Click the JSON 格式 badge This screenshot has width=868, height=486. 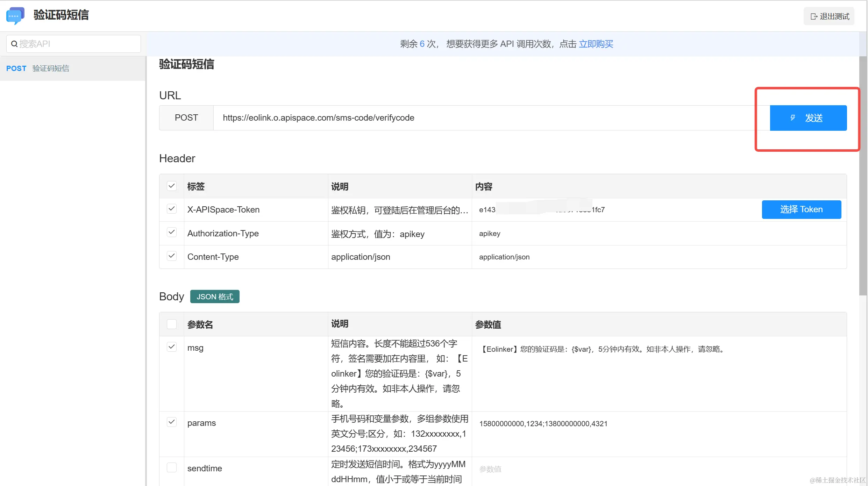(215, 297)
